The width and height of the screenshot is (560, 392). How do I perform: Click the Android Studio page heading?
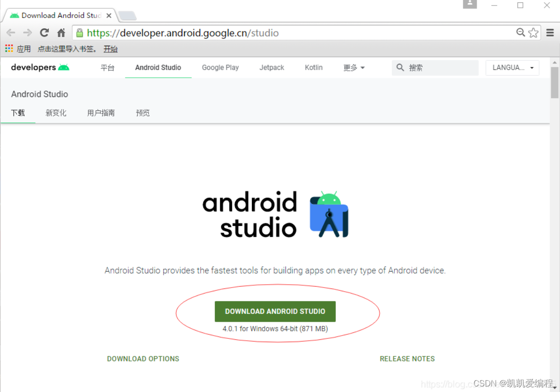click(39, 94)
